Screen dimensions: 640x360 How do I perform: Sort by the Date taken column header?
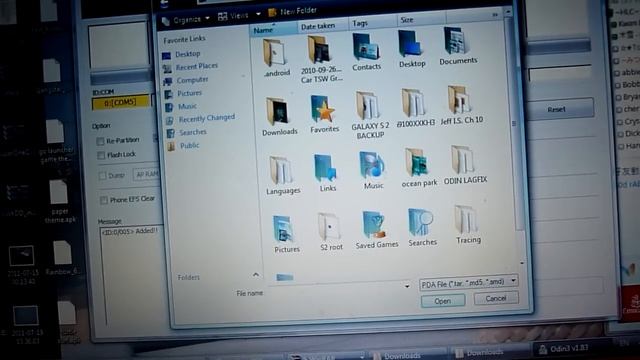(322, 26)
